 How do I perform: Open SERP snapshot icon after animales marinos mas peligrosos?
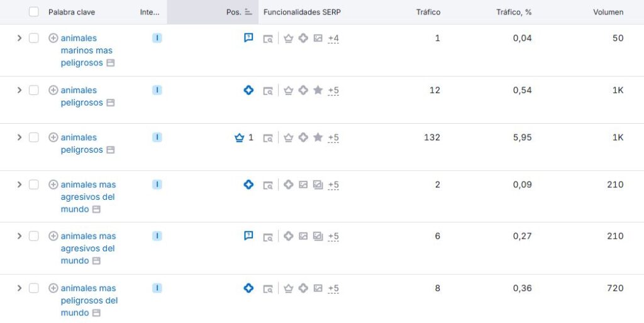click(111, 63)
